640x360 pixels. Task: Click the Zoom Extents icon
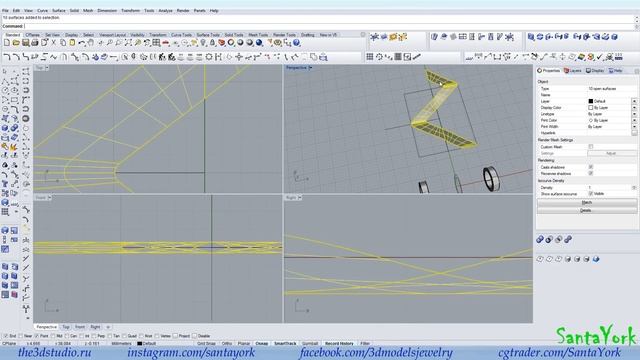[x=128, y=43]
